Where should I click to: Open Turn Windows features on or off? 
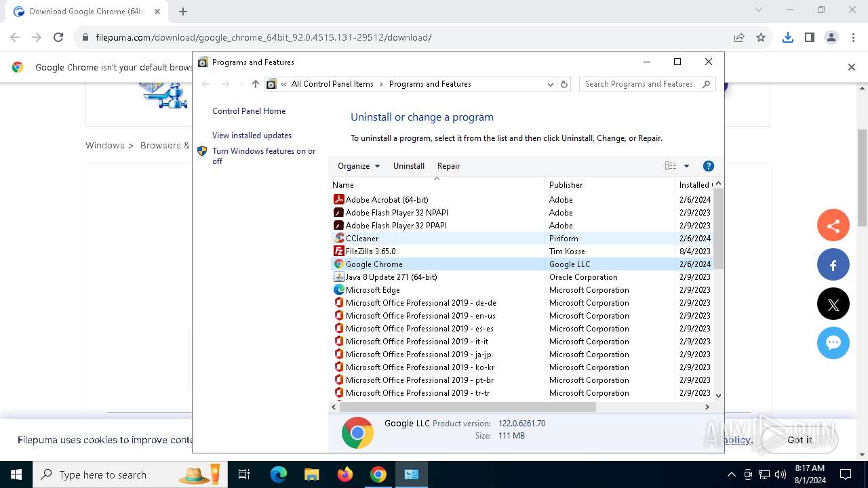264,156
